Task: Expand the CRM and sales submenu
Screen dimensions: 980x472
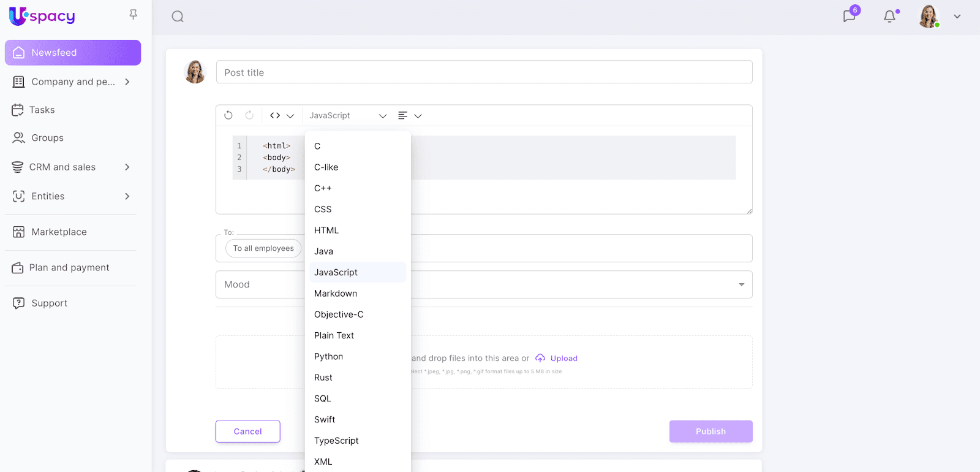Action: pyautogui.click(x=127, y=167)
